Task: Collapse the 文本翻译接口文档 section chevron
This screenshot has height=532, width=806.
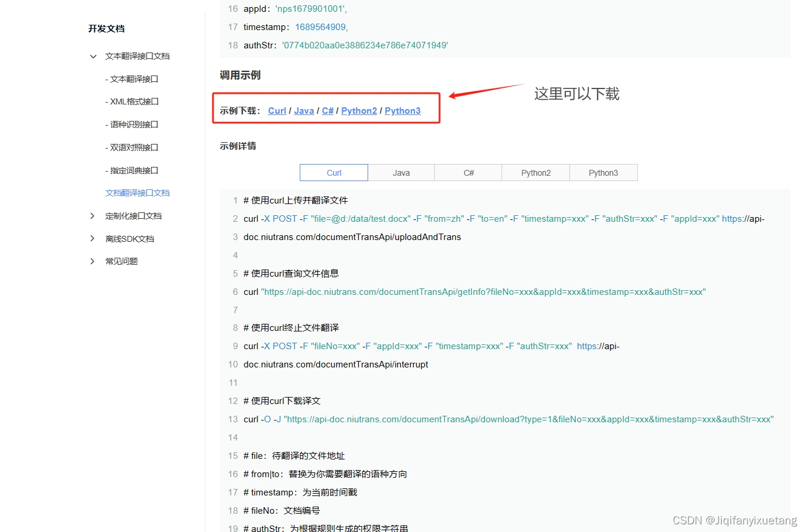Action: click(93, 57)
